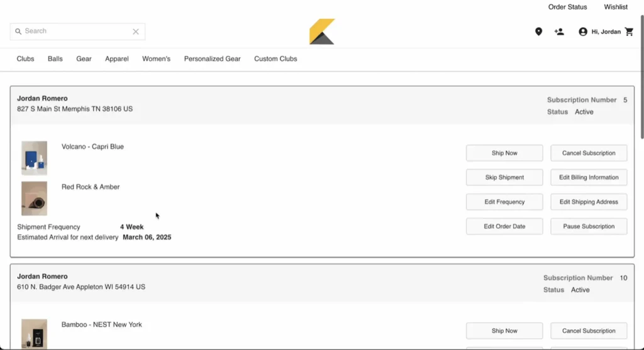Click the 4 Week shipment frequency value
The width and height of the screenshot is (644, 350).
[132, 227]
